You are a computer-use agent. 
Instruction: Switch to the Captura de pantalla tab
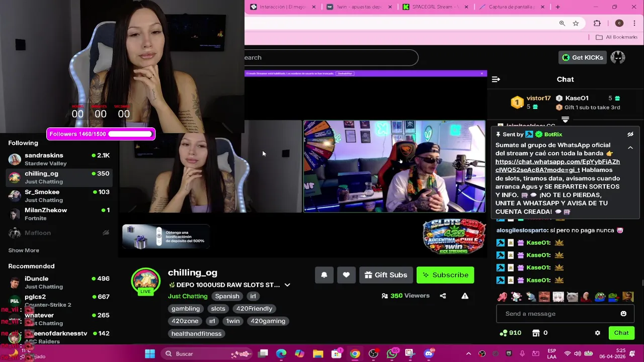point(511,7)
